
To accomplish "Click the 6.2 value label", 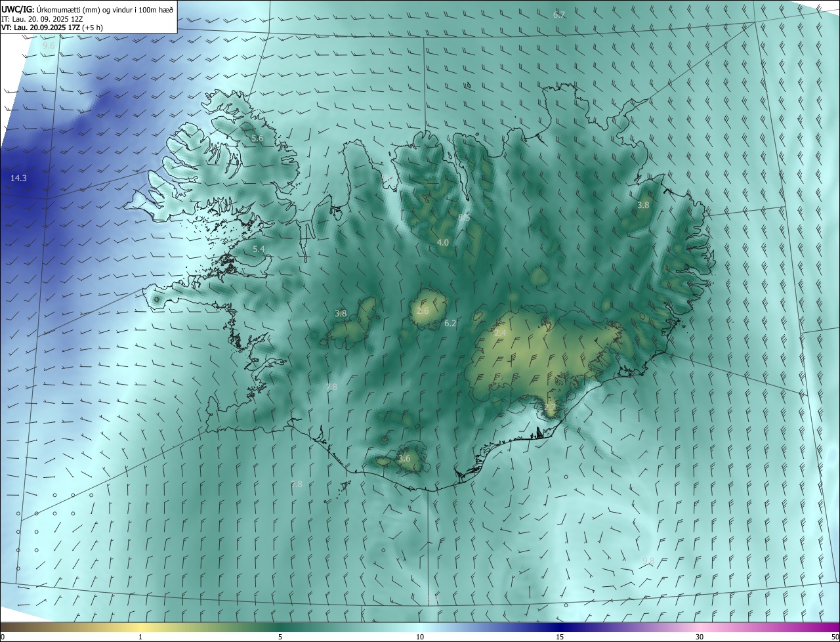I will tap(450, 324).
